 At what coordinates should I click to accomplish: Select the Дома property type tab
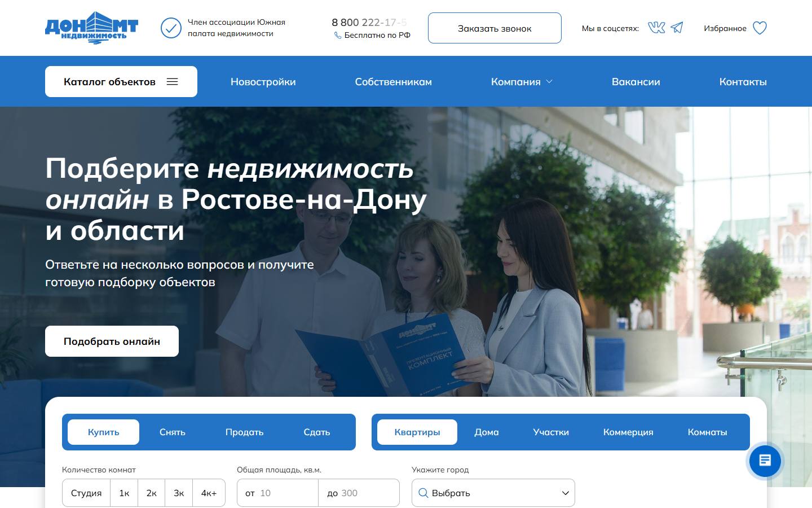point(487,432)
